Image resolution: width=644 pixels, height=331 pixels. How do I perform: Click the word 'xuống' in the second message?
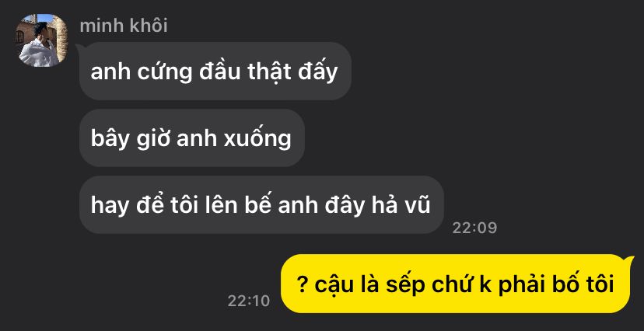pyautogui.click(x=257, y=139)
